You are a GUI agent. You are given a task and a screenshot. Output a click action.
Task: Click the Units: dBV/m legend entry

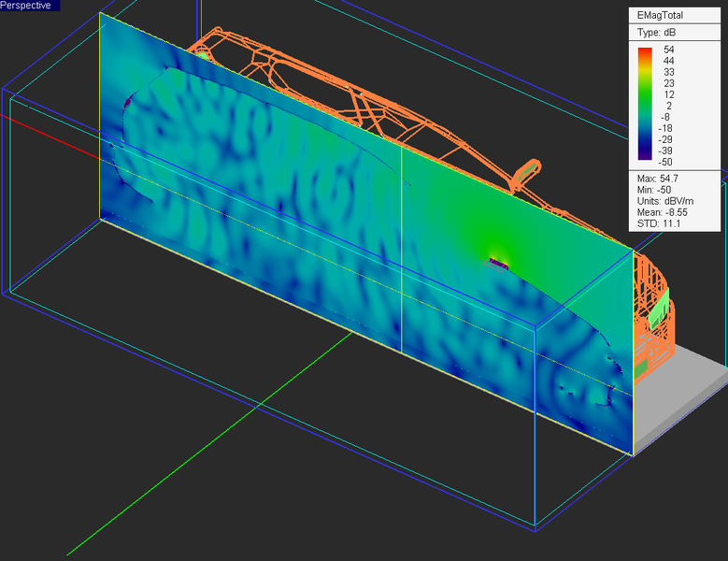click(667, 200)
